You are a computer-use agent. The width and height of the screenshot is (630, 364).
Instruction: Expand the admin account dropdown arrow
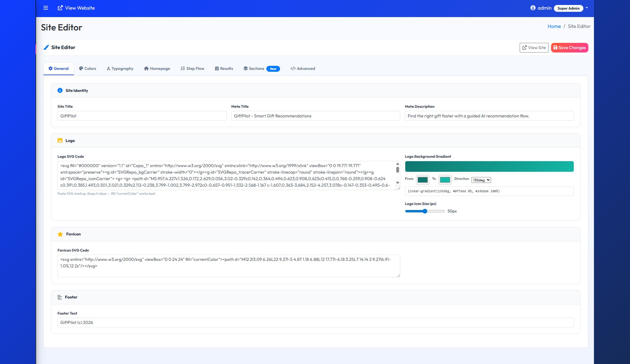click(587, 8)
